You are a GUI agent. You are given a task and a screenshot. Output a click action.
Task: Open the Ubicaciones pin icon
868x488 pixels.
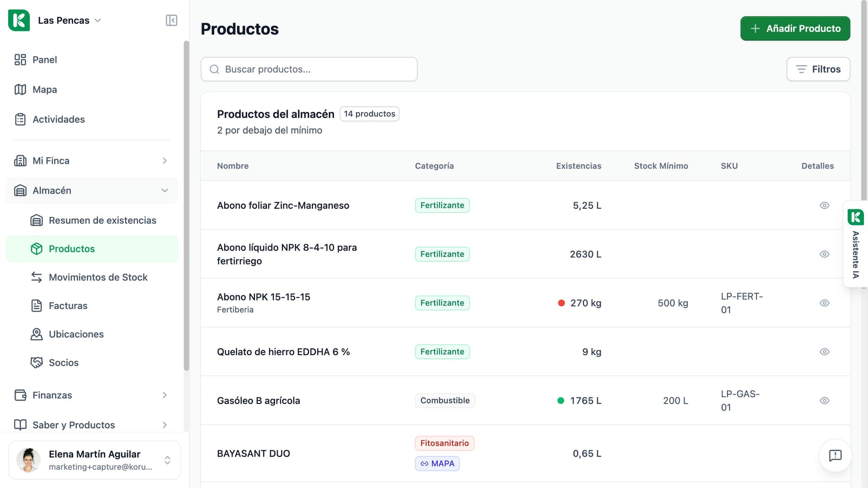pos(37,334)
